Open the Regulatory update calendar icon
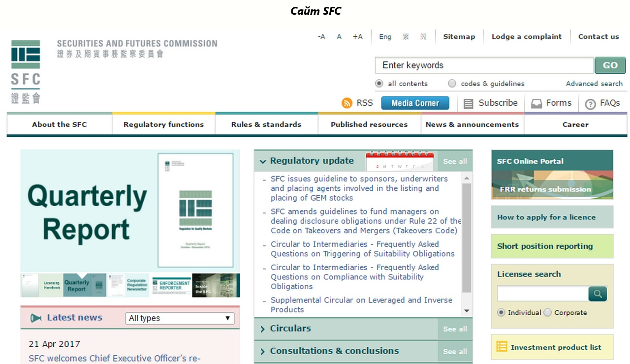The width and height of the screenshot is (630, 364). [400, 161]
